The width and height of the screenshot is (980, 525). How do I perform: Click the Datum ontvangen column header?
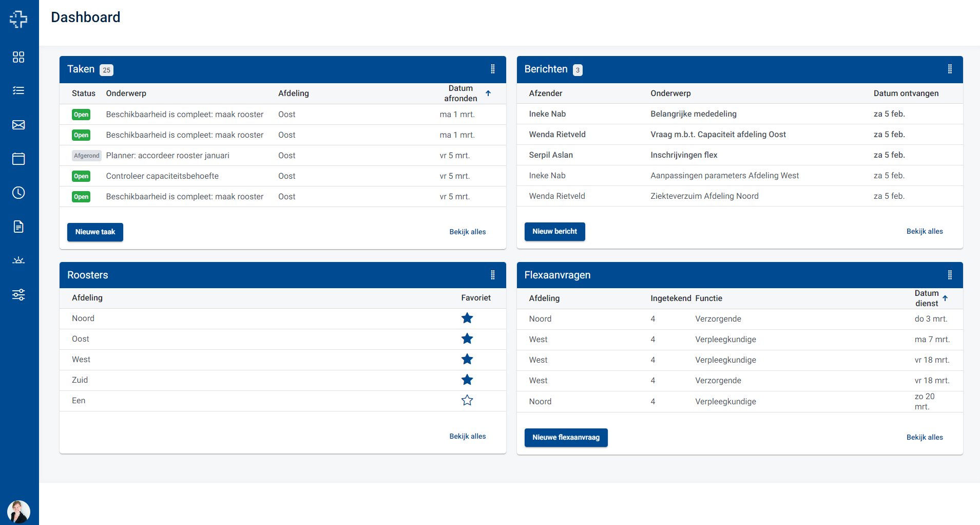click(906, 93)
